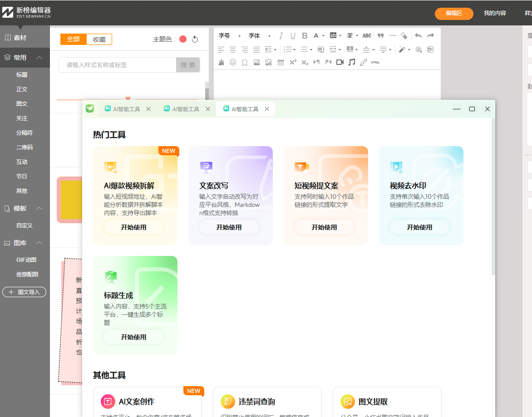Screen dimensions: 532x417
Task: Toggle bold formatting in editor toolbar
Action: click(x=305, y=36)
